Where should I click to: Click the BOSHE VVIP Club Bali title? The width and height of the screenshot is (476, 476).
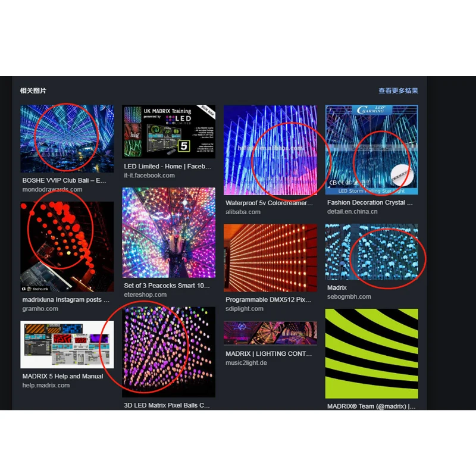click(x=64, y=180)
